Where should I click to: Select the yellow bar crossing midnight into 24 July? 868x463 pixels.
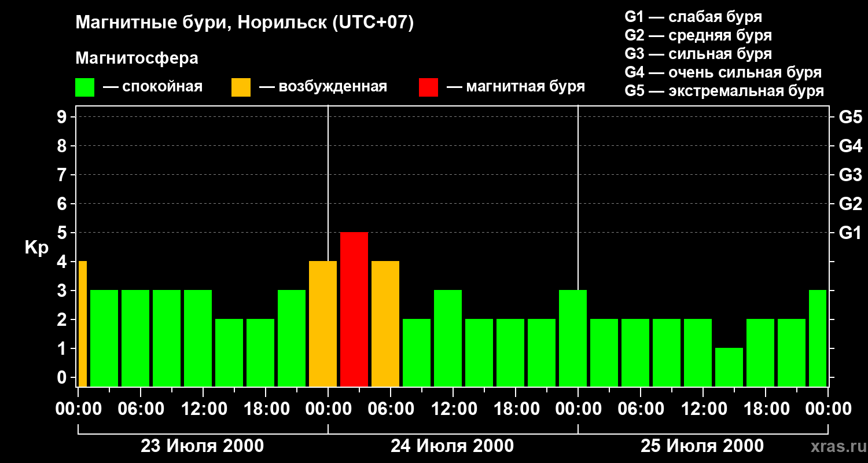[323, 324]
